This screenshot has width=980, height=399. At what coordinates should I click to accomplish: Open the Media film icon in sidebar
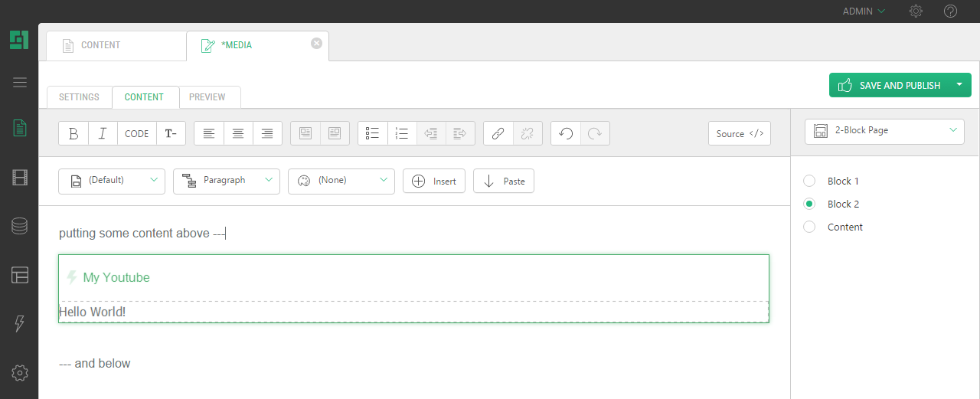coord(20,178)
